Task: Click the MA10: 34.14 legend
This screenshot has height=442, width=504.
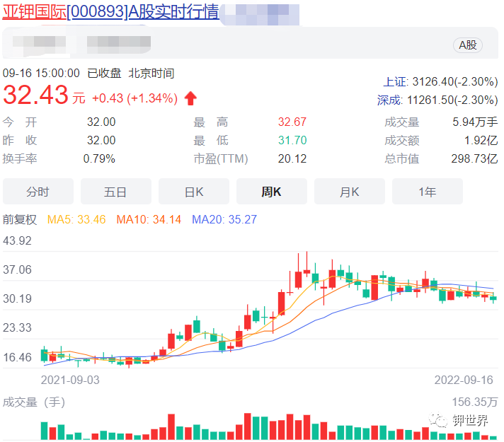Action: pos(149,220)
